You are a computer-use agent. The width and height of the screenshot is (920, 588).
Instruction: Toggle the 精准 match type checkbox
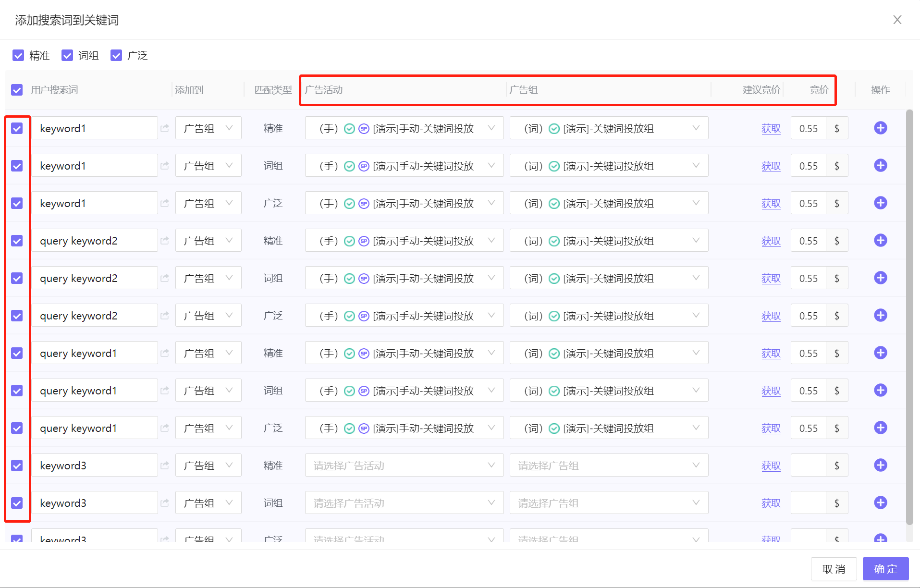click(x=18, y=56)
